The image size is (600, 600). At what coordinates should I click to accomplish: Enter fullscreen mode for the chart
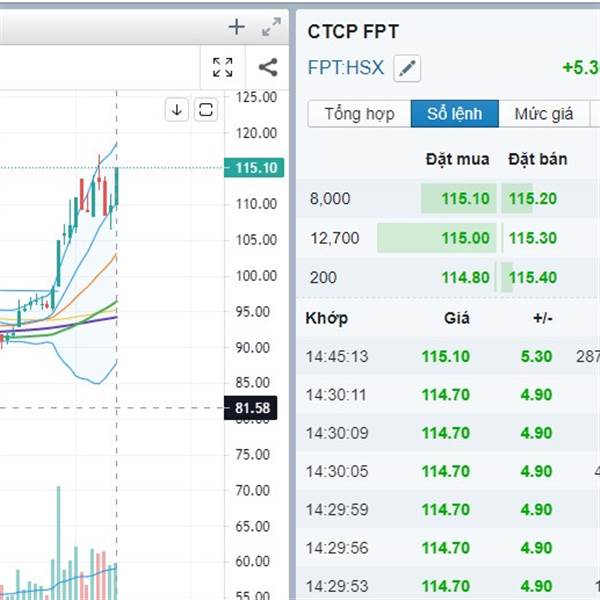coord(222,68)
